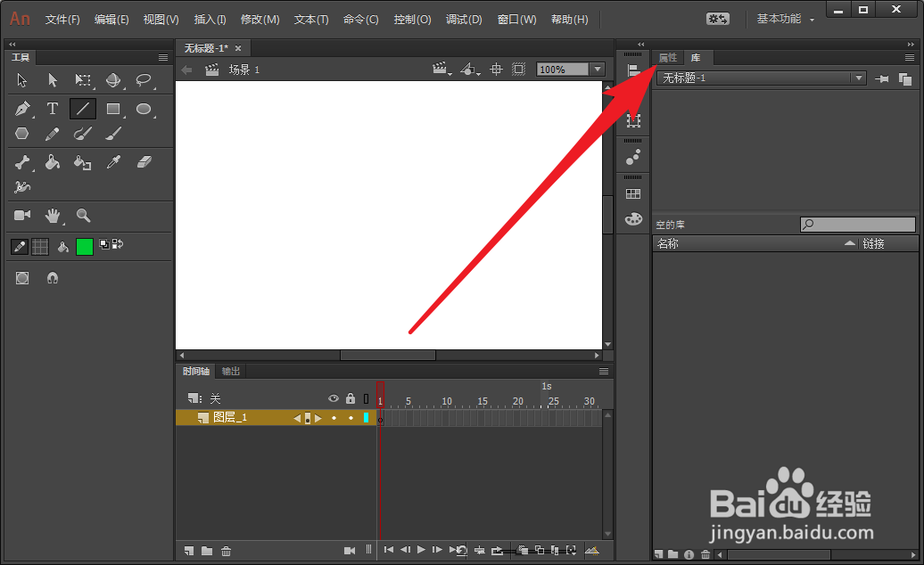Click the new layer button
Viewport: 924px width, 565px height.
189,551
